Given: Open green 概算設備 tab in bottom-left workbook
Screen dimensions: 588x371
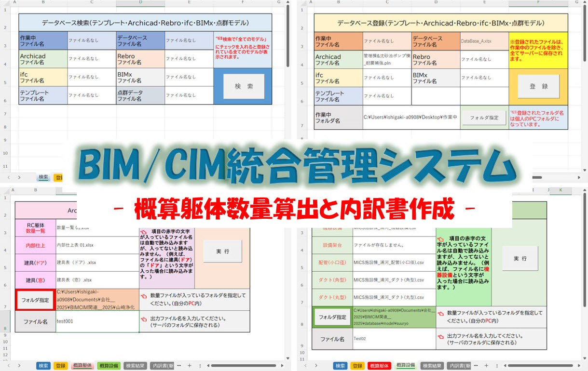Looking at the screenshot, I should tap(109, 366).
